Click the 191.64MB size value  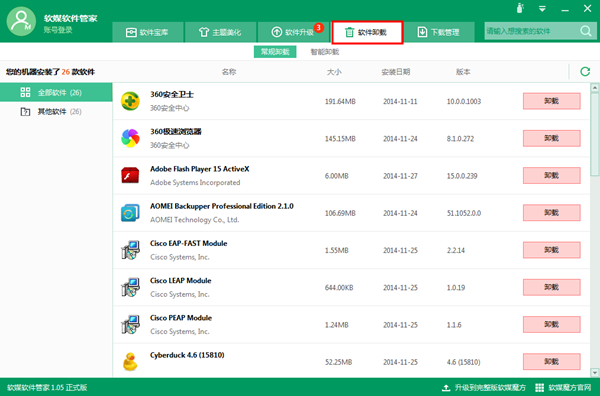click(x=340, y=101)
